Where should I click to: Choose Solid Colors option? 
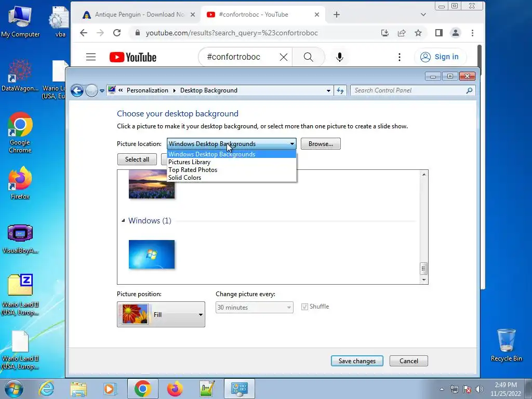pos(232,178)
